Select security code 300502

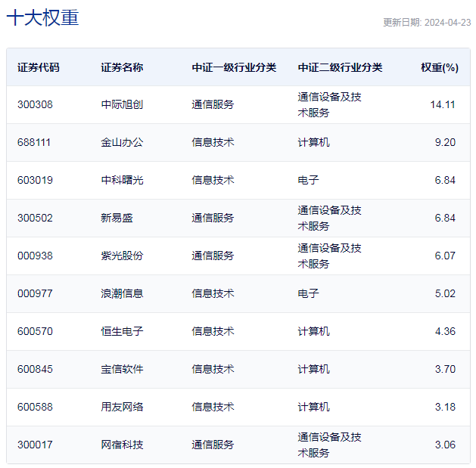pos(35,218)
